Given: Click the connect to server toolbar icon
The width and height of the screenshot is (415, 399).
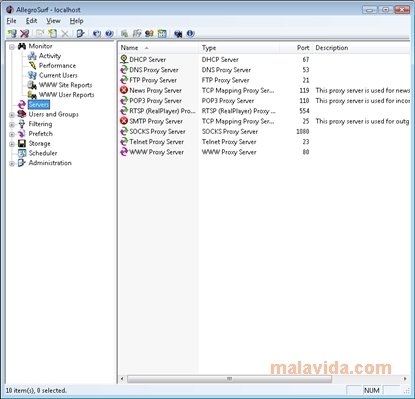Looking at the screenshot, I should pyautogui.click(x=12, y=33).
